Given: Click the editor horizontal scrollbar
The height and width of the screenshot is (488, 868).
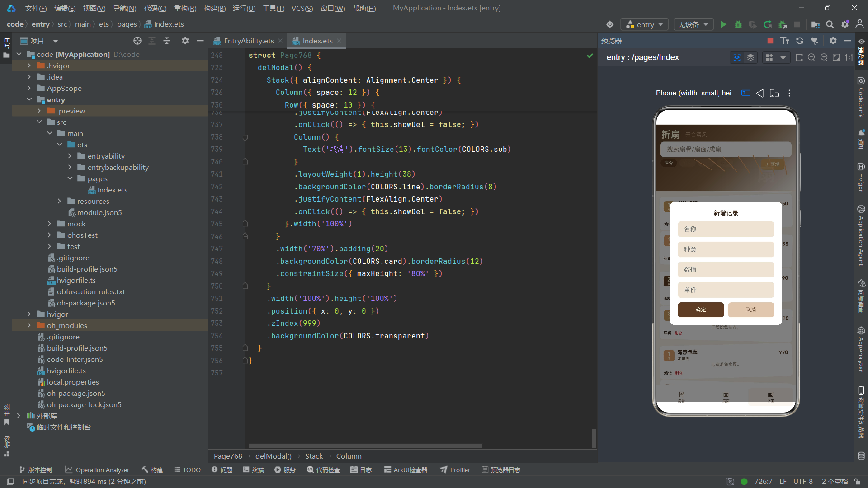Looking at the screenshot, I should coord(365,446).
